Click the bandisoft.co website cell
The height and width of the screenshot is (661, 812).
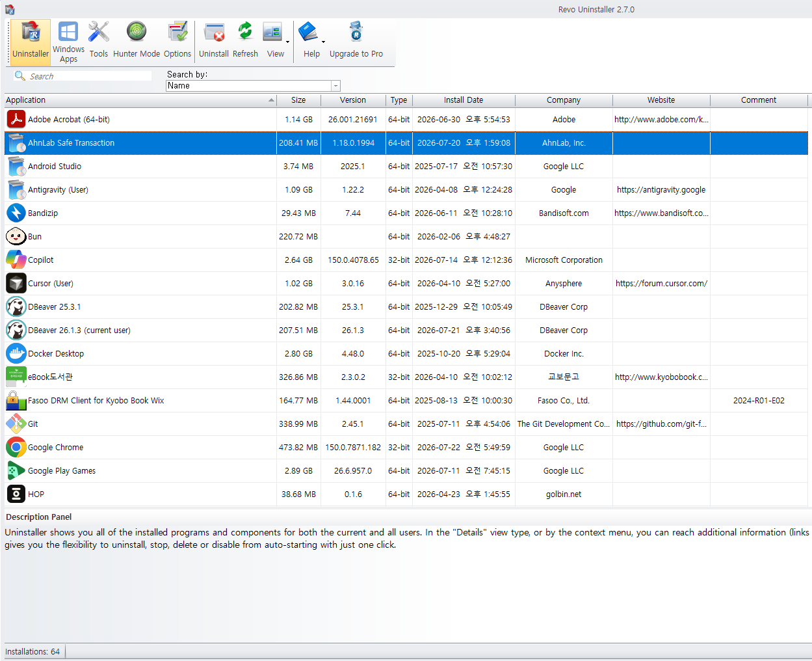661,213
